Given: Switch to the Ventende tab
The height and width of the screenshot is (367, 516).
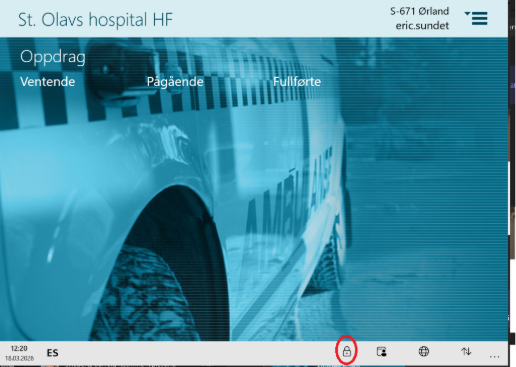Looking at the screenshot, I should pos(48,82).
